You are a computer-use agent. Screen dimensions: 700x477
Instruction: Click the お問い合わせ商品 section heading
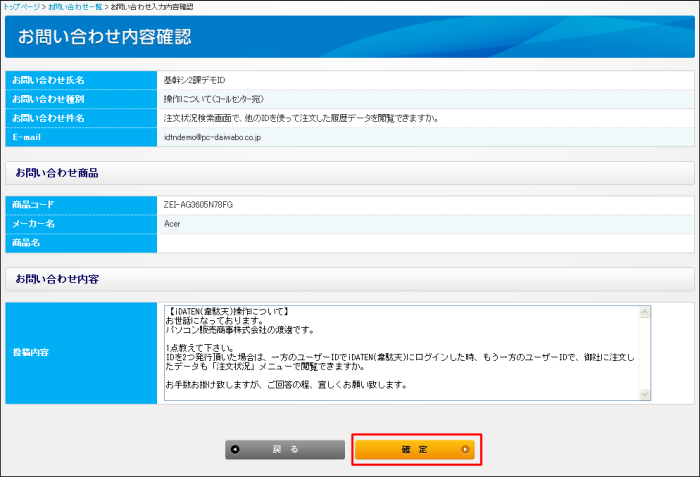[56, 173]
